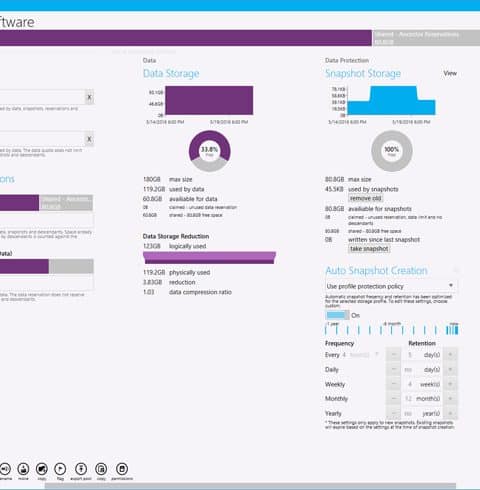Decrease retention for the Daily row
Viewport: 480px width, 490px height.
[394, 369]
